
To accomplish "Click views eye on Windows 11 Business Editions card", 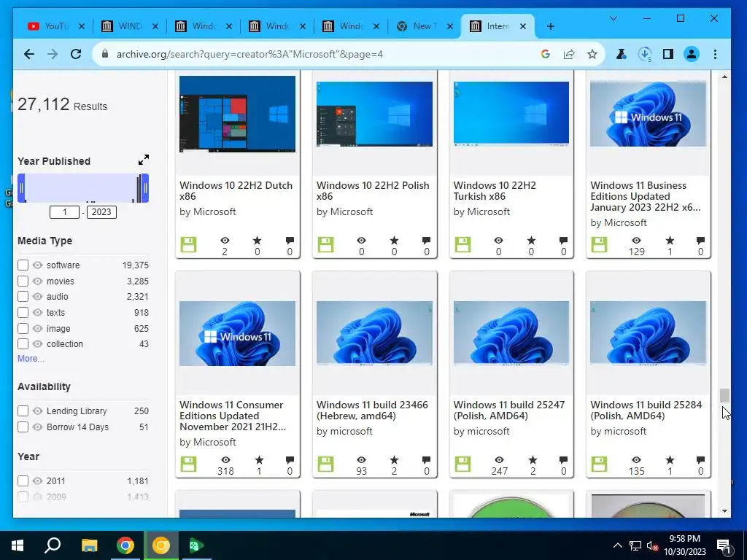I will pyautogui.click(x=636, y=241).
